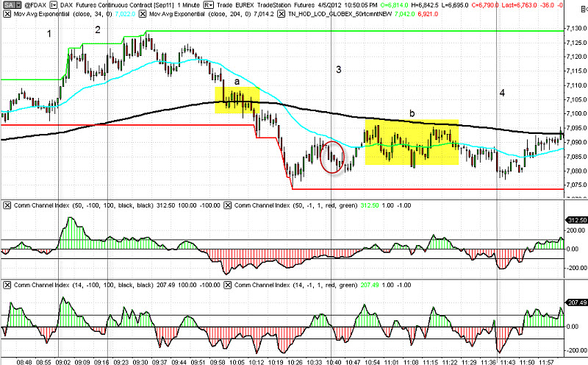Click the 11:43 time axis label
Screen dimensions: 588x365
tap(508, 362)
